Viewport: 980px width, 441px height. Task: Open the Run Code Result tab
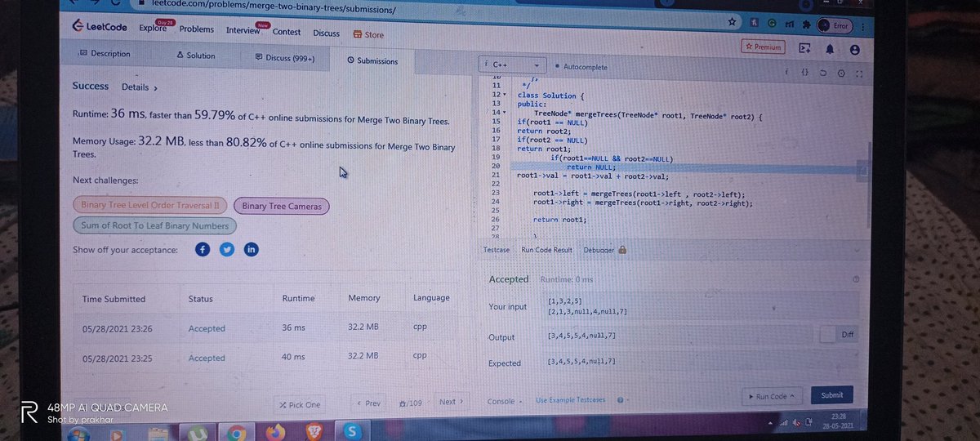coord(547,250)
